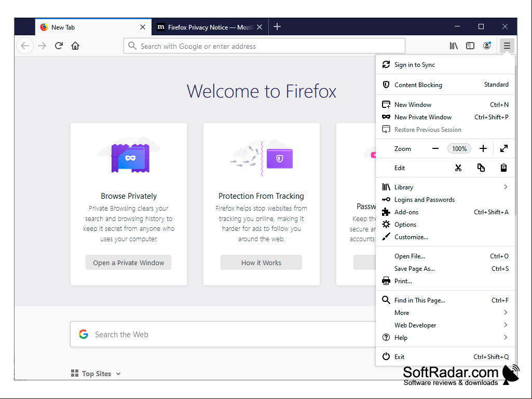Viewport: 532px width, 399px height.
Task: Zoom in with the plus button
Action: coord(483,148)
